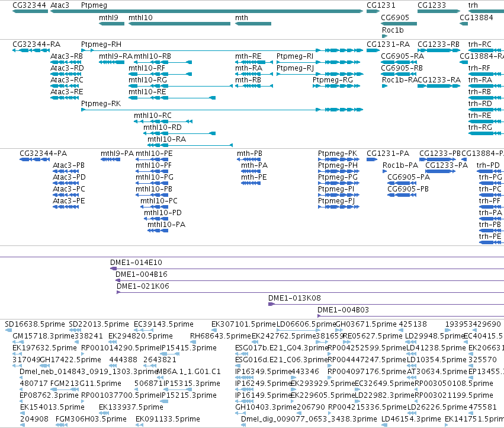Select BAC clone DME1-014E10

(136, 262)
